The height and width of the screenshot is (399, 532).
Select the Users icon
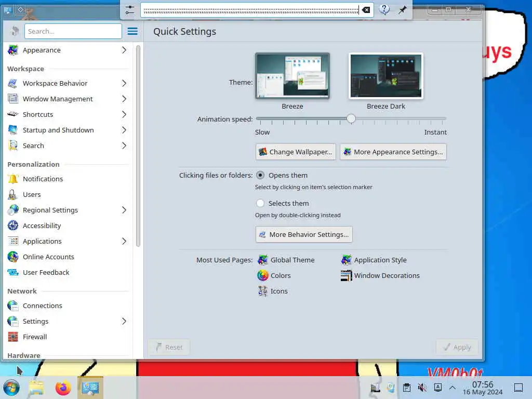pyautogui.click(x=13, y=194)
